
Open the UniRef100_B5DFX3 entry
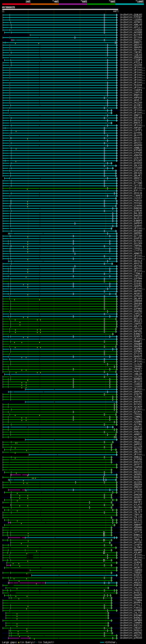[x=131, y=95]
